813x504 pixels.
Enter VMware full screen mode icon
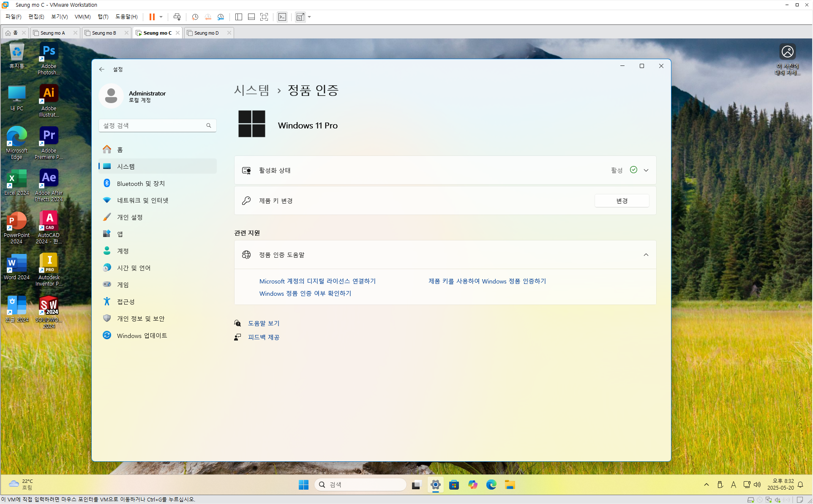[x=264, y=17]
